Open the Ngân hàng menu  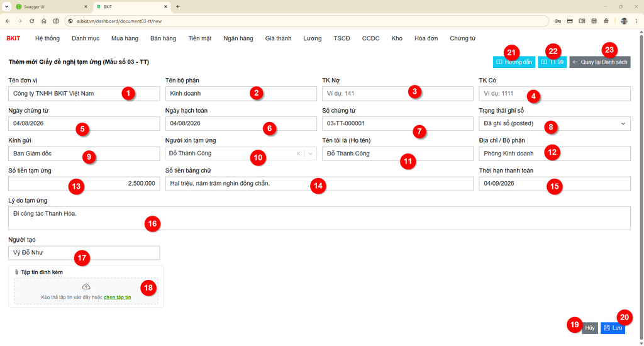(x=238, y=38)
